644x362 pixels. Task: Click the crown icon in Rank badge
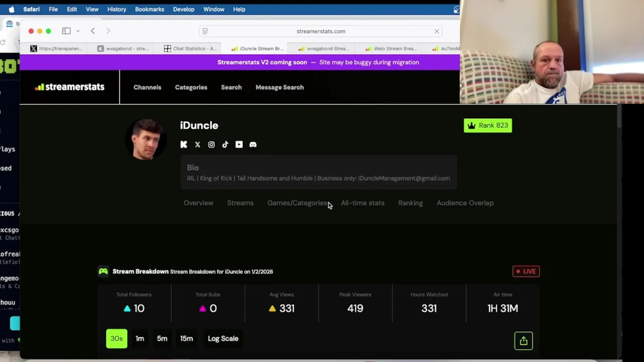[x=471, y=125]
